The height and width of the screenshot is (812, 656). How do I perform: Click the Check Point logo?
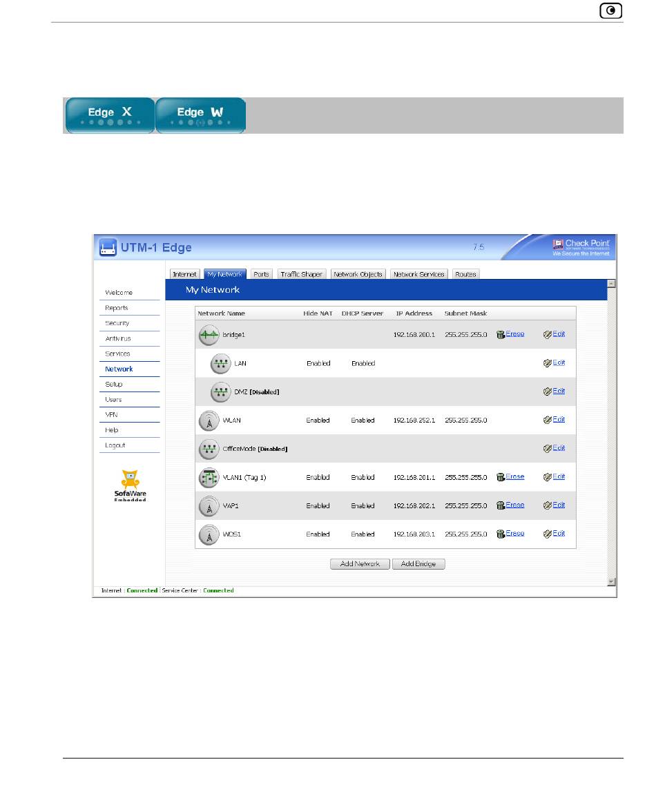(x=581, y=247)
